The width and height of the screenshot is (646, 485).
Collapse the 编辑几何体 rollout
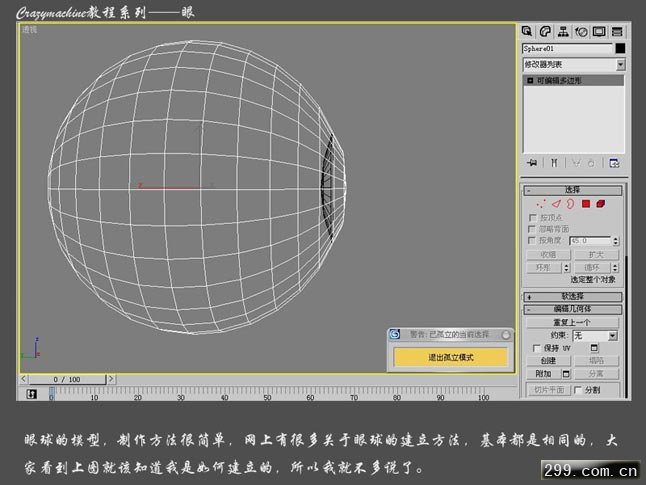point(573,309)
